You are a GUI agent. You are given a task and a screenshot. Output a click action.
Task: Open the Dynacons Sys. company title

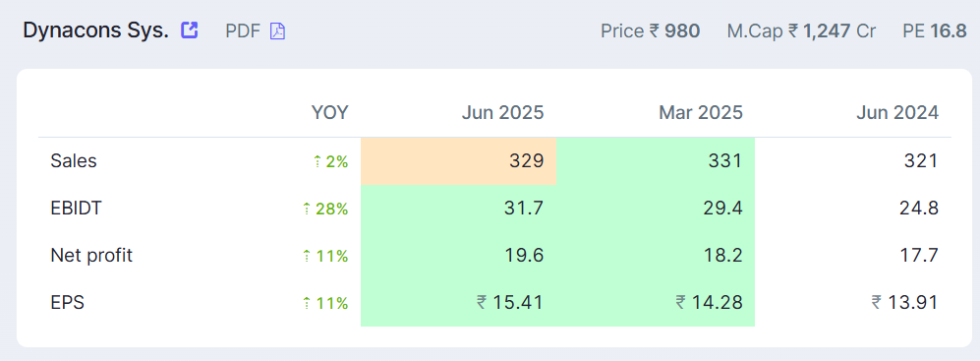(x=95, y=30)
